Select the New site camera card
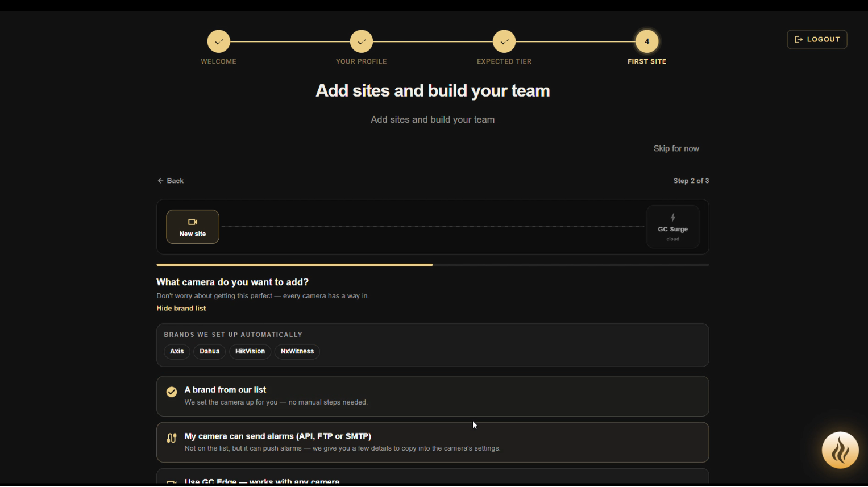The width and height of the screenshot is (868, 487). (193, 227)
